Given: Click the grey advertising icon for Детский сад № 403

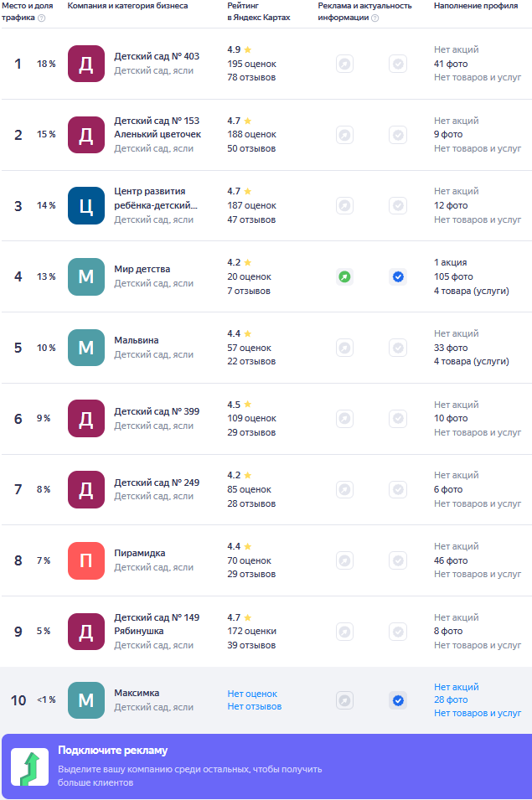Looking at the screenshot, I should coord(344,64).
